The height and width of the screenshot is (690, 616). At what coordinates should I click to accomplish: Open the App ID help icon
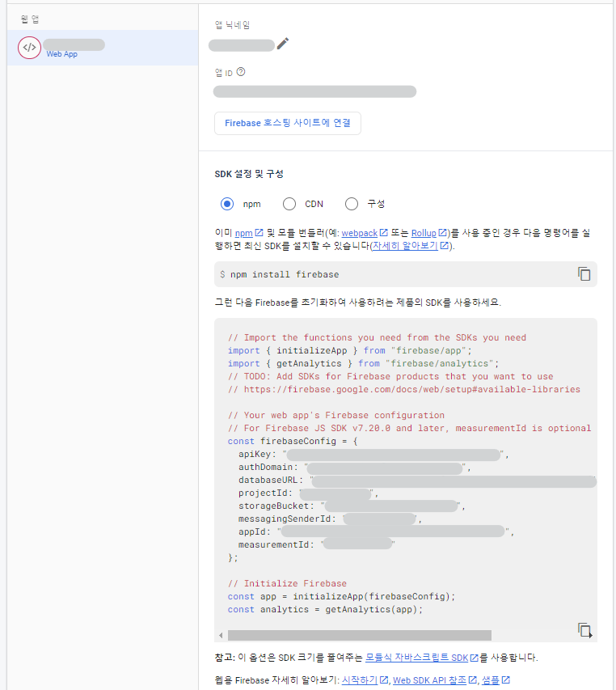click(x=241, y=72)
